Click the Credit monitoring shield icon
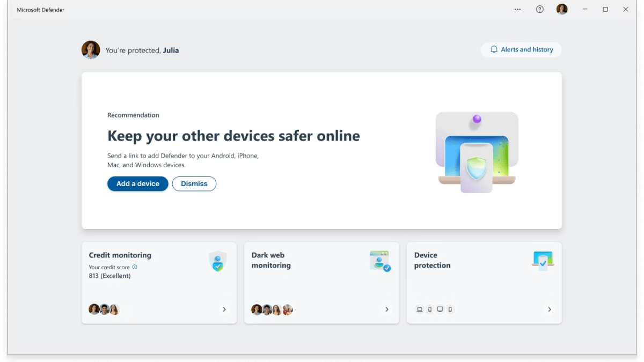The width and height of the screenshot is (644, 362). coord(217,262)
